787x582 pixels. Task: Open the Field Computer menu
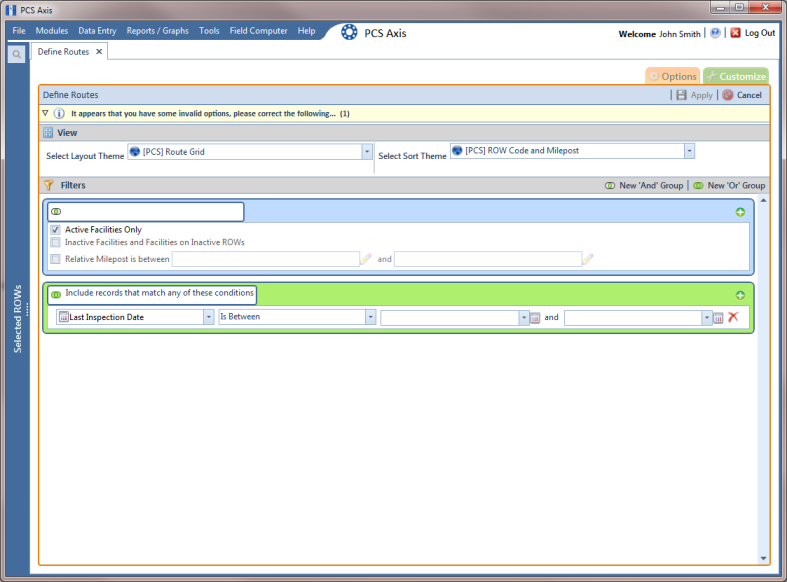coord(258,31)
